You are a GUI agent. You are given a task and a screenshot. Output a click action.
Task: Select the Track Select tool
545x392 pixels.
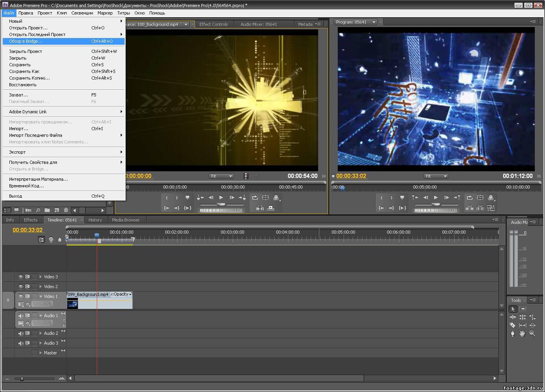pyautogui.click(x=523, y=309)
